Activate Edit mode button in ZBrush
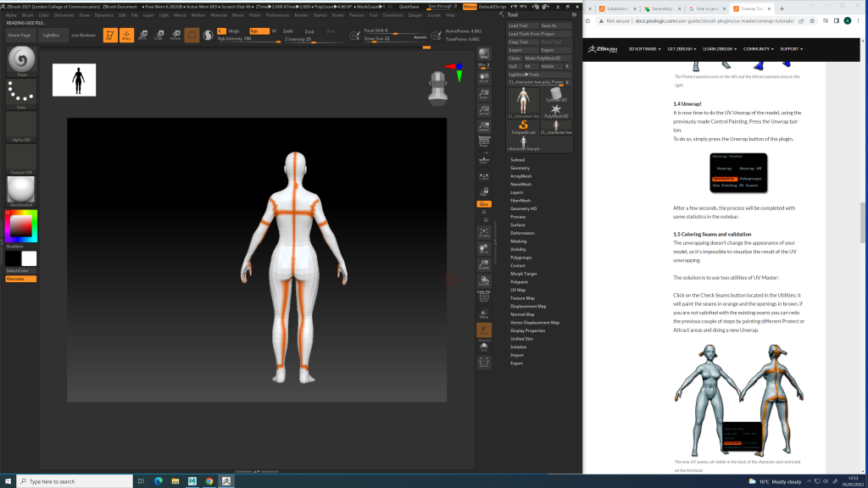 pos(109,36)
